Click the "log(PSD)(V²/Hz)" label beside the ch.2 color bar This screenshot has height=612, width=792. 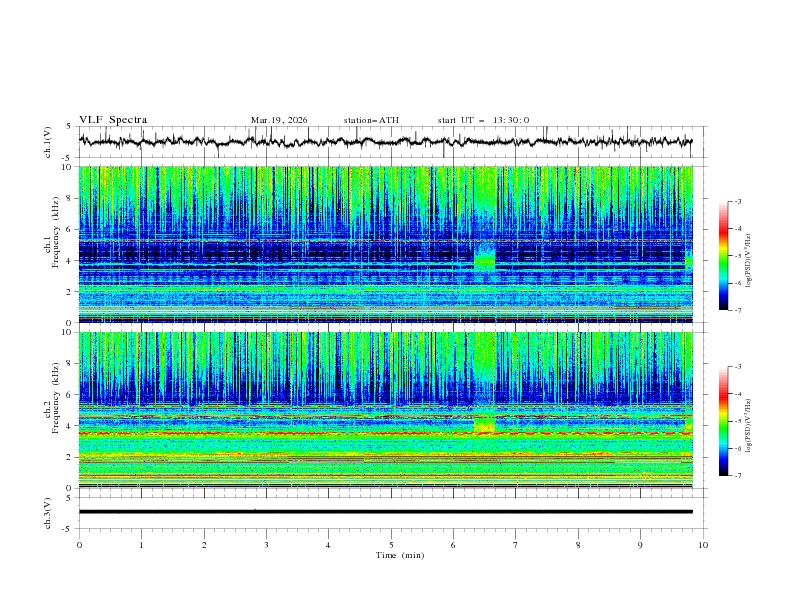click(x=749, y=425)
